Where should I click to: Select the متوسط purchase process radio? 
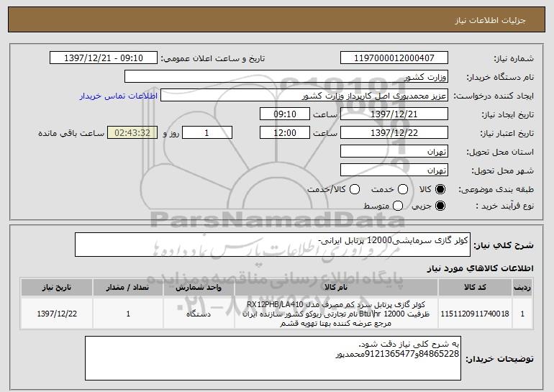click(397, 206)
